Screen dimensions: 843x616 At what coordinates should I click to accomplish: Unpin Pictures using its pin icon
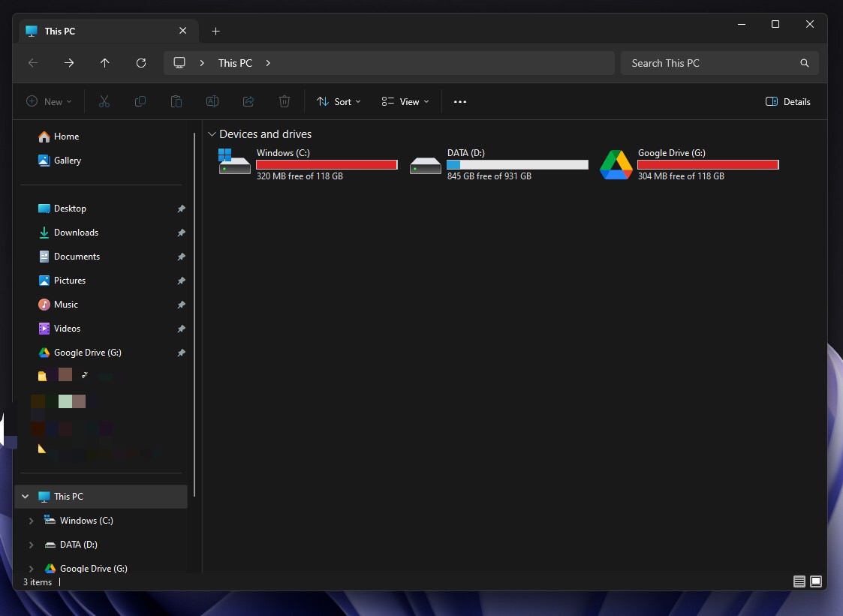pos(181,281)
